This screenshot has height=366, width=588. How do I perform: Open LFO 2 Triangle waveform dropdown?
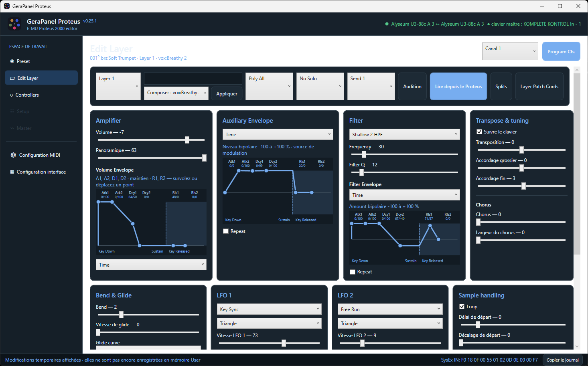[x=390, y=323]
